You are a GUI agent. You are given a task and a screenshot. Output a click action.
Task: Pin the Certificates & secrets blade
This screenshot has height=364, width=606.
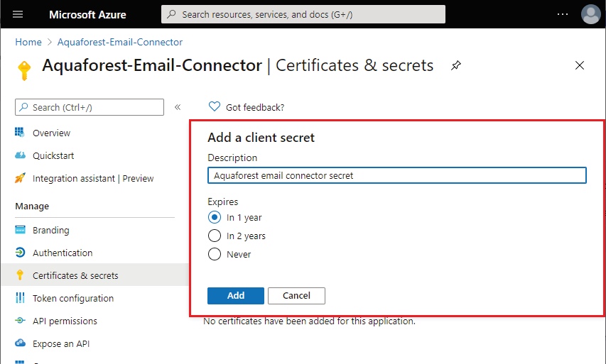(455, 65)
